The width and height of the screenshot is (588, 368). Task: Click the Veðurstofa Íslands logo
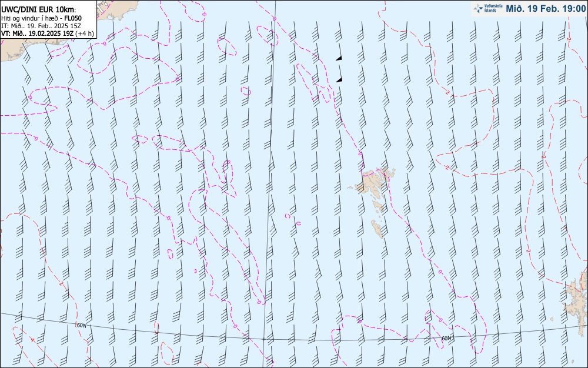click(x=488, y=8)
